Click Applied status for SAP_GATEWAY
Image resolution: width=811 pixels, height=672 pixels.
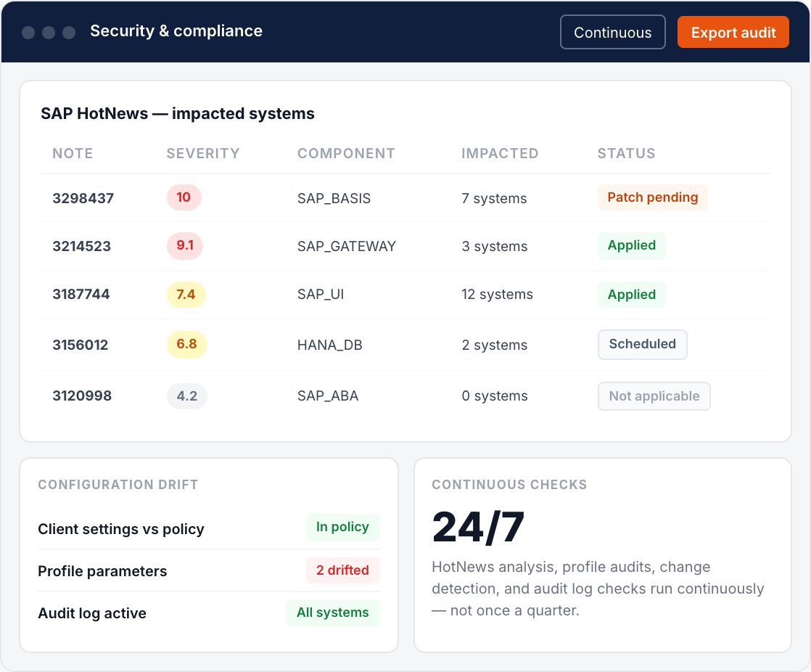(632, 246)
